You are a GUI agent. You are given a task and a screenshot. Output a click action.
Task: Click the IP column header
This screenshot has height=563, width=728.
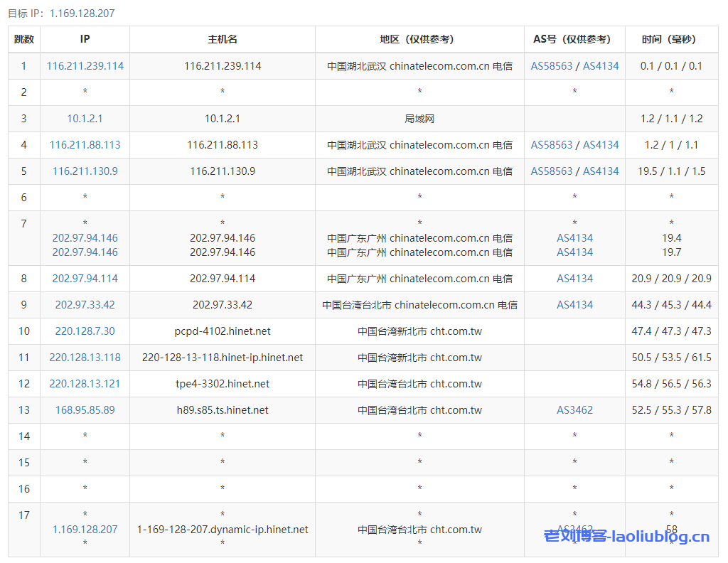pos(85,39)
